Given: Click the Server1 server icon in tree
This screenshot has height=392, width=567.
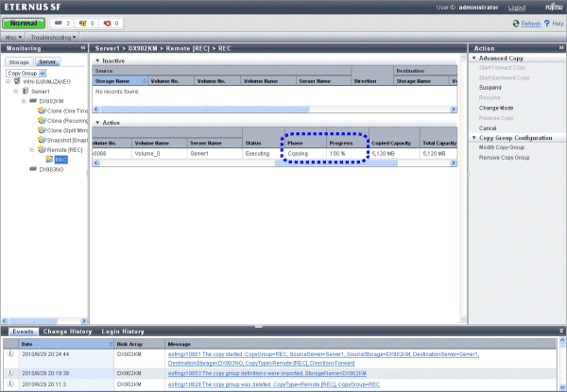Looking at the screenshot, I should [26, 91].
